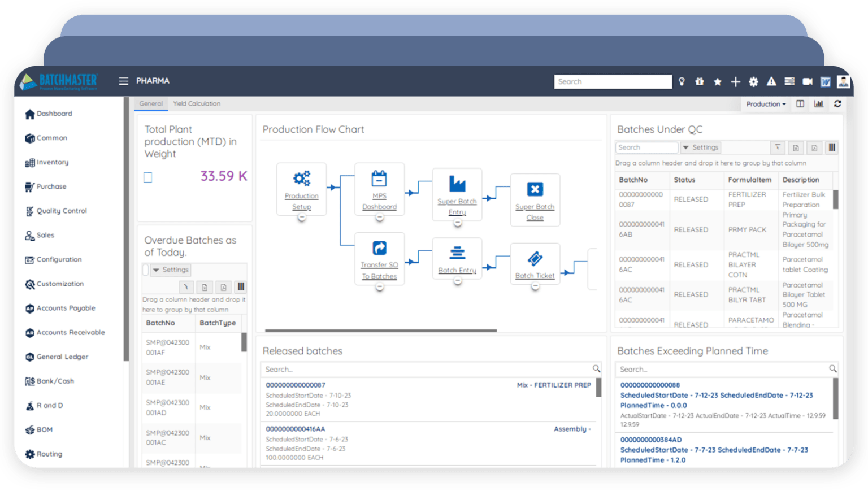Viewport: 868px width, 491px height.
Task: Open released batch 000000000416AA link
Action: point(295,429)
